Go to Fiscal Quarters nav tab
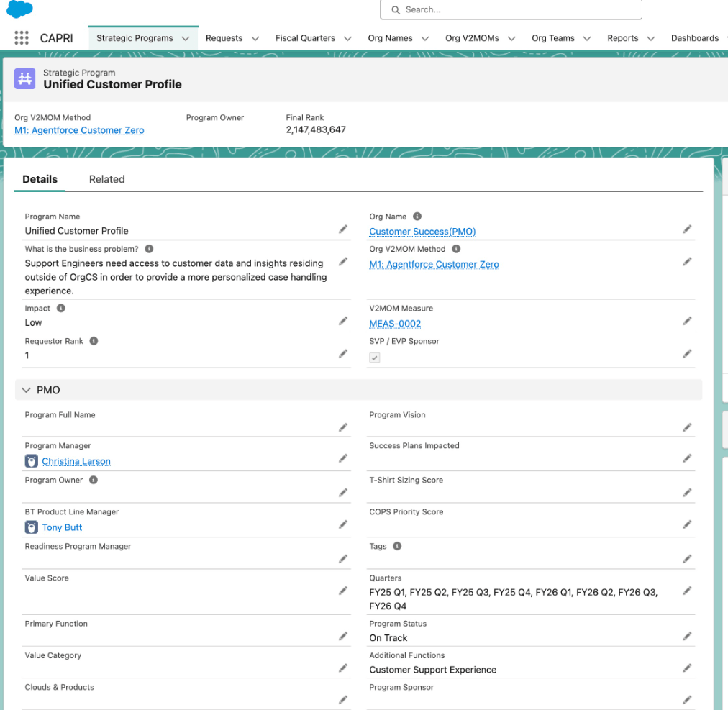Image resolution: width=728 pixels, height=710 pixels. tap(305, 38)
